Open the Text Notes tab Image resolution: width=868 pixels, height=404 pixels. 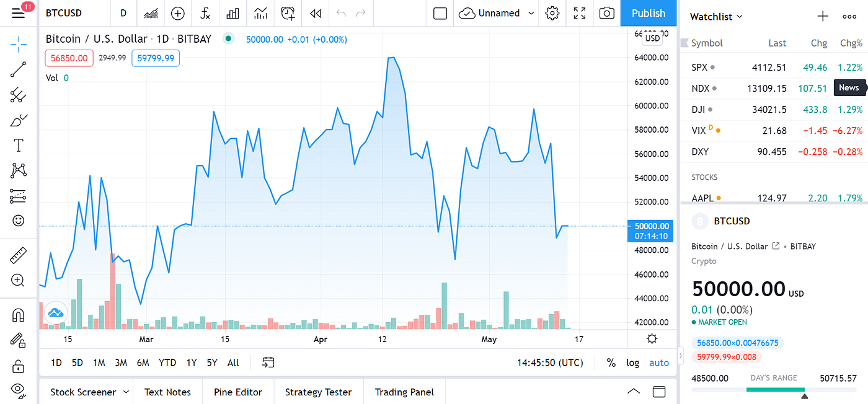click(x=167, y=392)
